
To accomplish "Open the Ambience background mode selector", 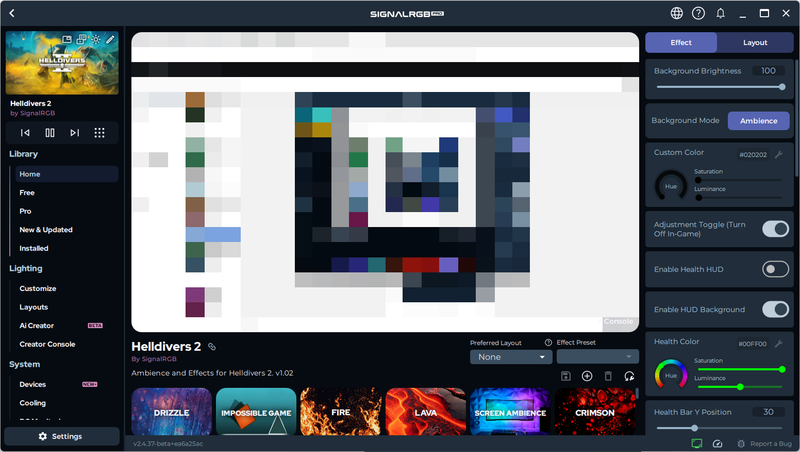I will tap(758, 120).
